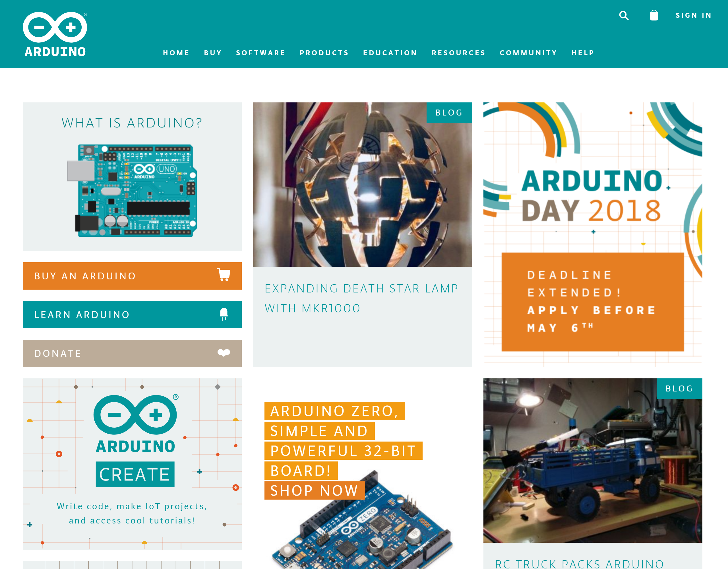The image size is (728, 569).
Task: Click the BUY AN ARDUINO button
Action: 132,276
